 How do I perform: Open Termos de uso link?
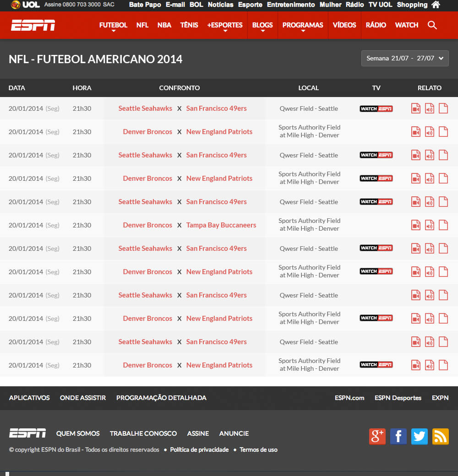pyautogui.click(x=258, y=449)
